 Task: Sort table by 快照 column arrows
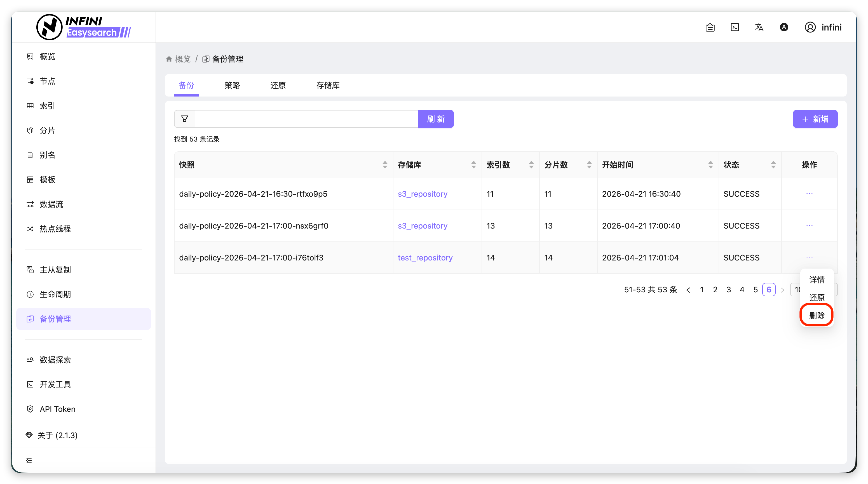click(385, 165)
